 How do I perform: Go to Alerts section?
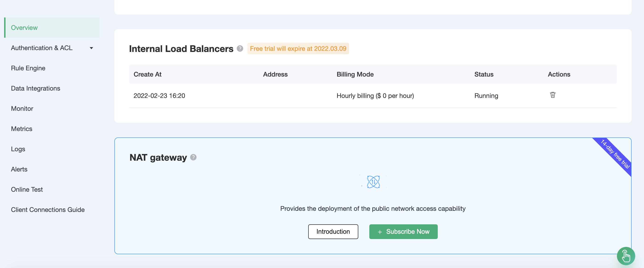[x=19, y=169]
